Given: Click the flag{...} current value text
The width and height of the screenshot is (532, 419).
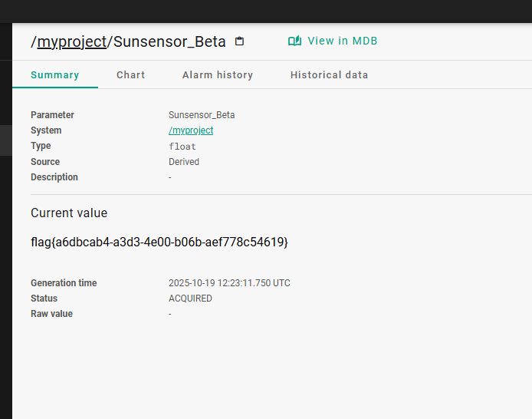Looking at the screenshot, I should click(159, 242).
